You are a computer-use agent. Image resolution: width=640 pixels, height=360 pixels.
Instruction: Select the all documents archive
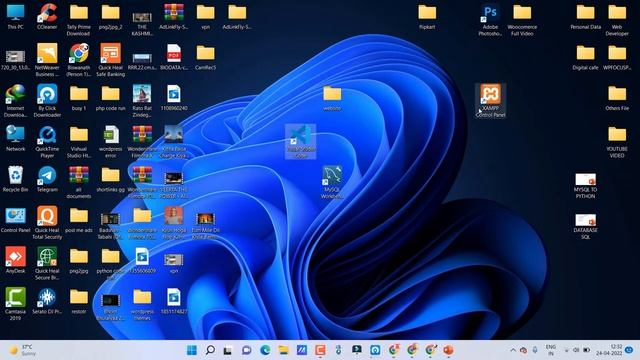coord(79,183)
